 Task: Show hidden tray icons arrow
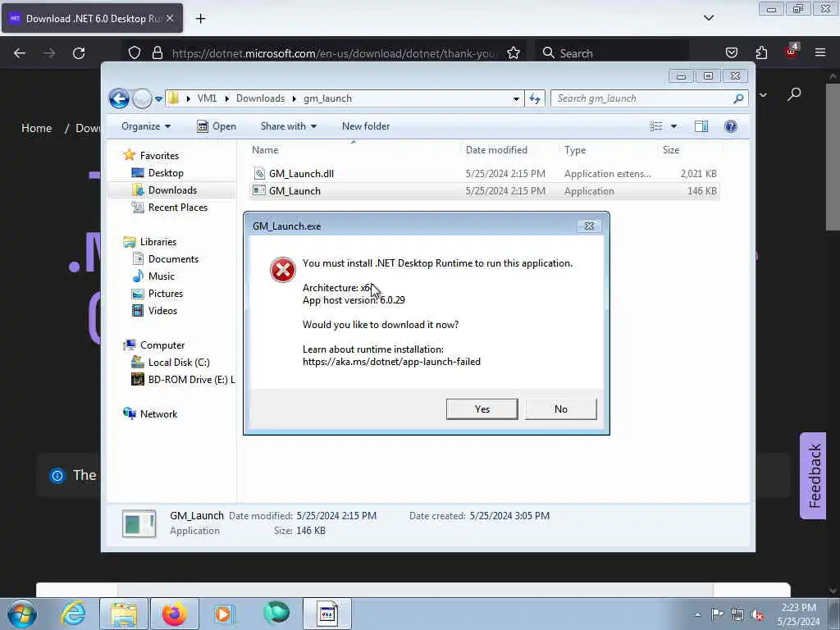(697, 614)
